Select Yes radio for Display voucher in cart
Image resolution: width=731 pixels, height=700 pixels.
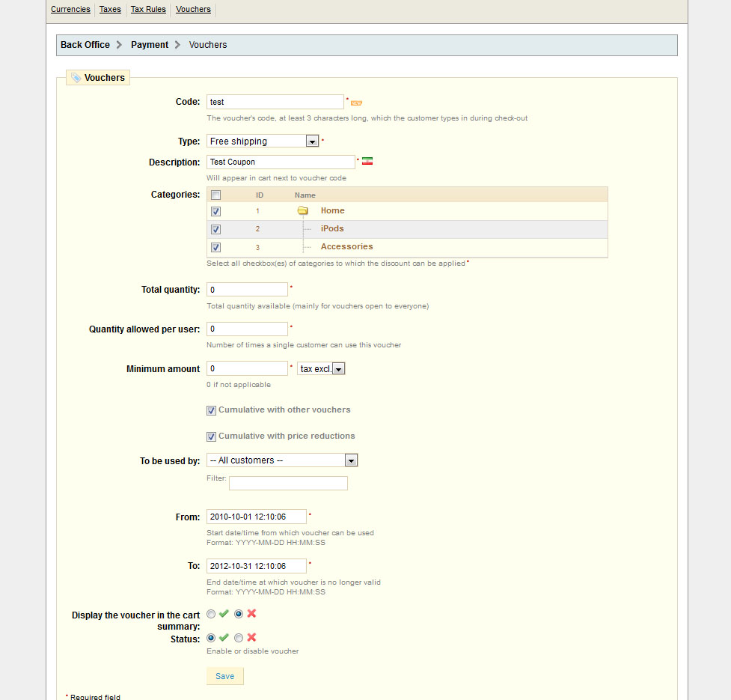tap(211, 614)
